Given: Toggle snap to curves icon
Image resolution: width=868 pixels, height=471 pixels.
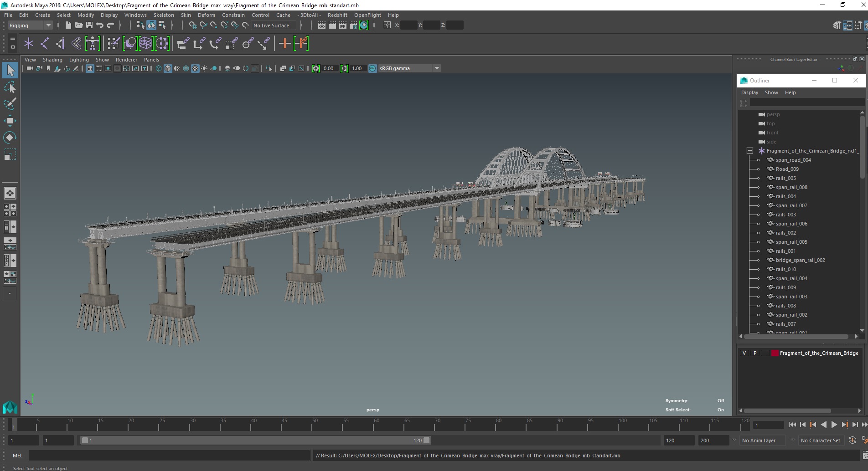Looking at the screenshot, I should [203, 26].
